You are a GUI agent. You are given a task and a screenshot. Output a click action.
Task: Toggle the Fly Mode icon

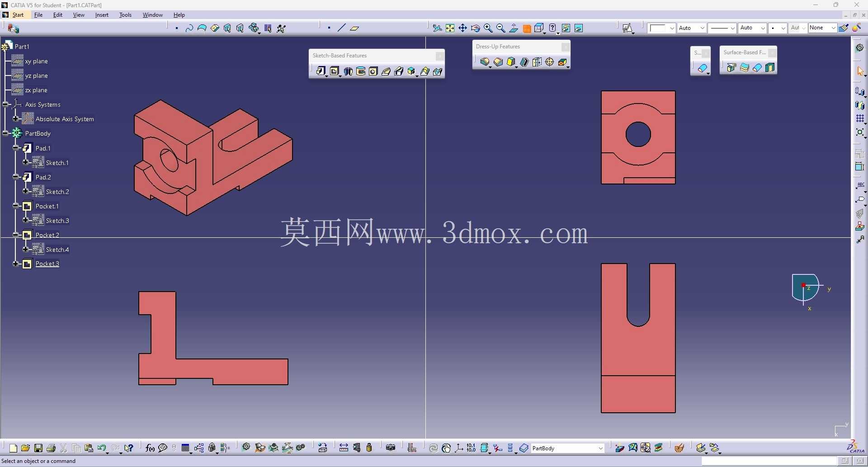(x=437, y=28)
